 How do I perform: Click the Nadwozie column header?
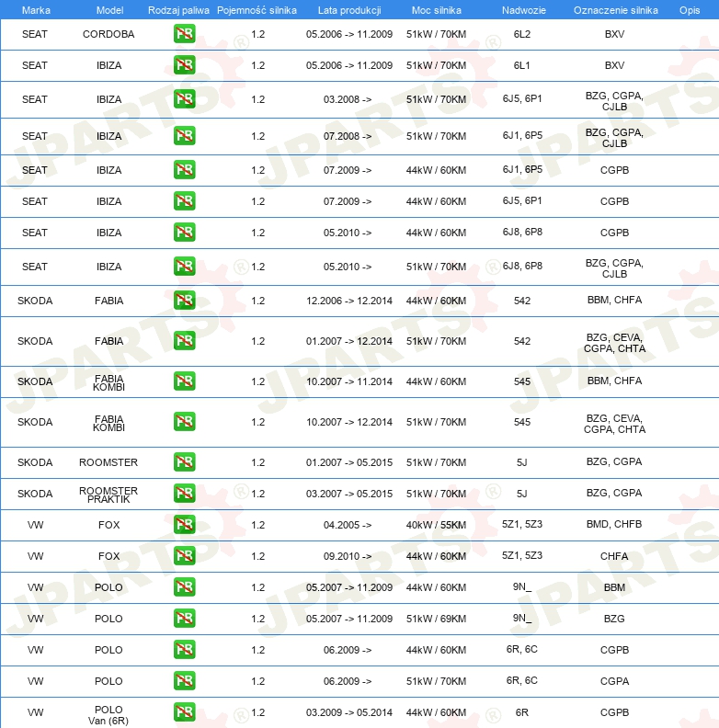point(524,10)
